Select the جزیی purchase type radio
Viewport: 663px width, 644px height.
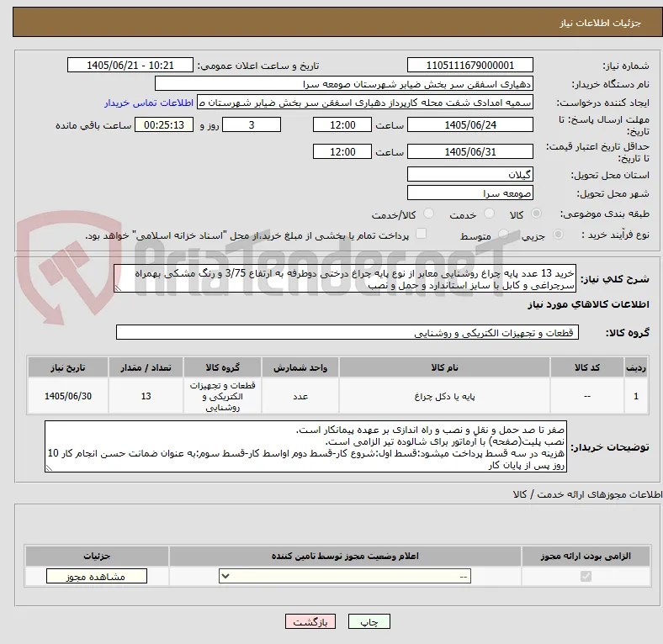(558, 235)
